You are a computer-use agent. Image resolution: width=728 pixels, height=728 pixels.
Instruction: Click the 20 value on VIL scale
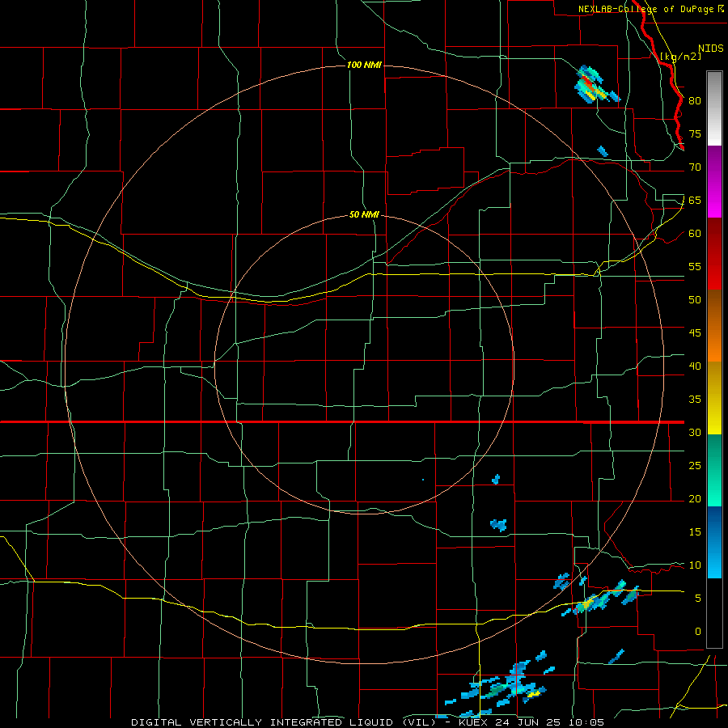(695, 498)
